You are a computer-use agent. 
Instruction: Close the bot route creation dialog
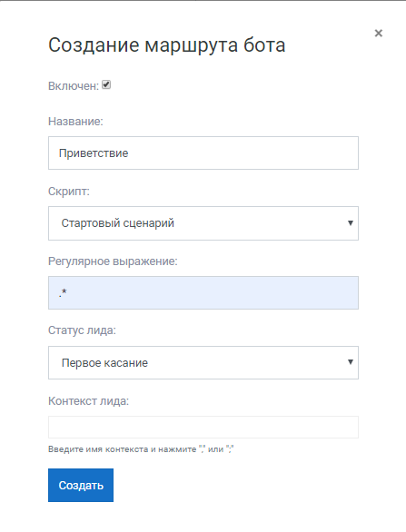(378, 33)
